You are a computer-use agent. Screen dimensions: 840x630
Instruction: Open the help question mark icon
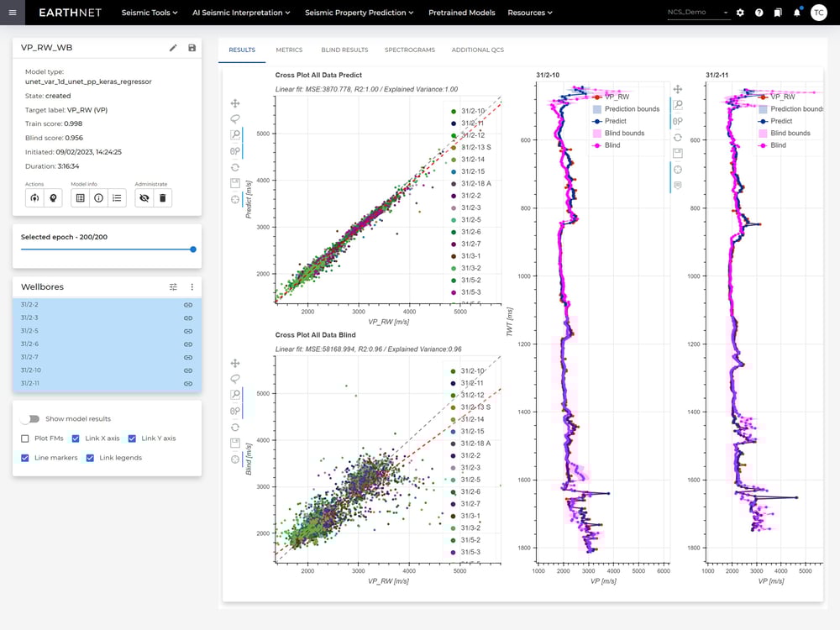[x=759, y=13]
